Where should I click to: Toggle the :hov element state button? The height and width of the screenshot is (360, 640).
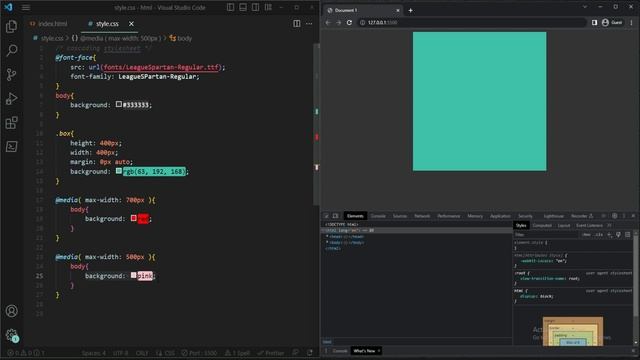pyautogui.click(x=587, y=235)
